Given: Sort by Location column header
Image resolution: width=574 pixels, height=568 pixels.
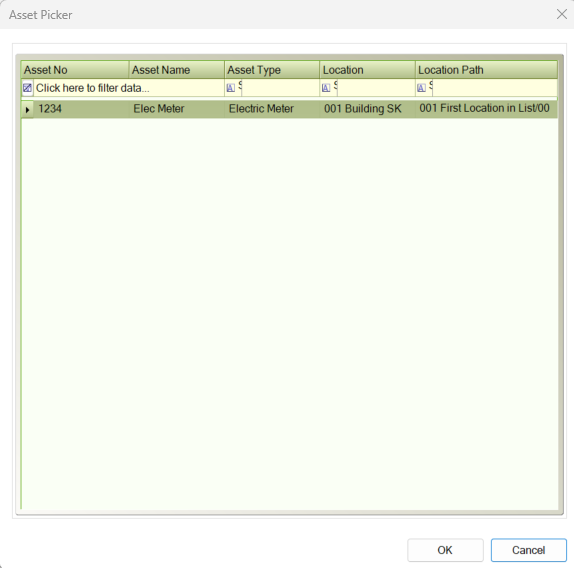Looking at the screenshot, I should (368, 70).
